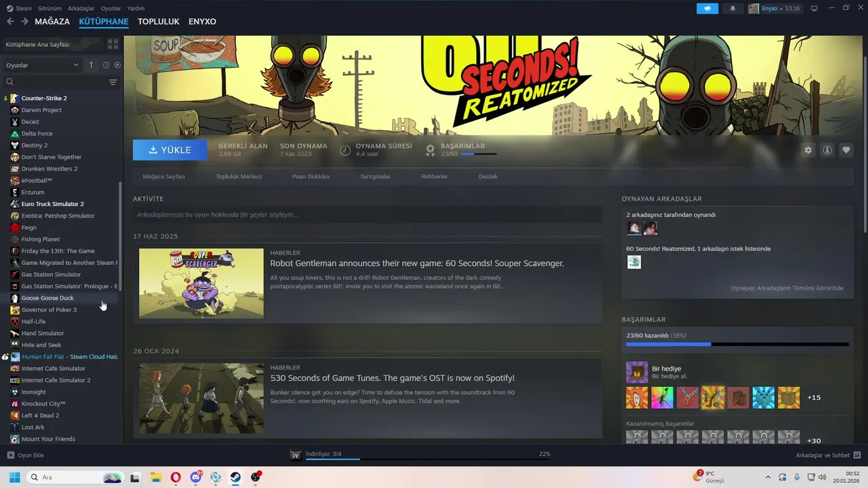
Task: Click the Windows taskbar search box
Action: click(x=75, y=477)
